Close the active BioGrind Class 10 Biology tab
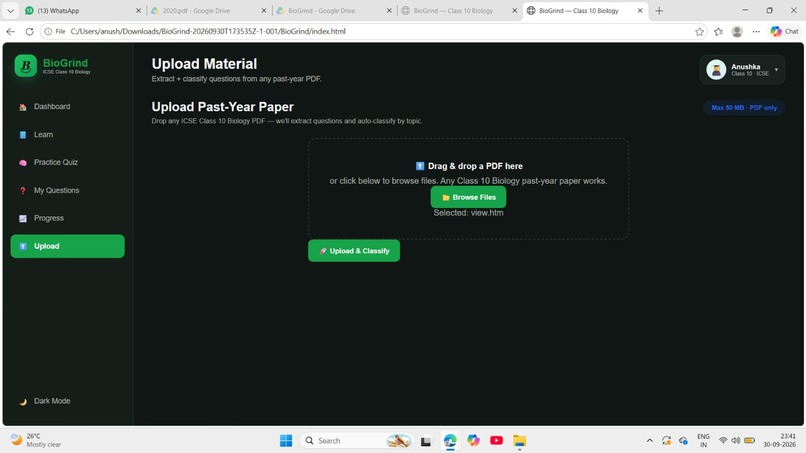 click(640, 10)
